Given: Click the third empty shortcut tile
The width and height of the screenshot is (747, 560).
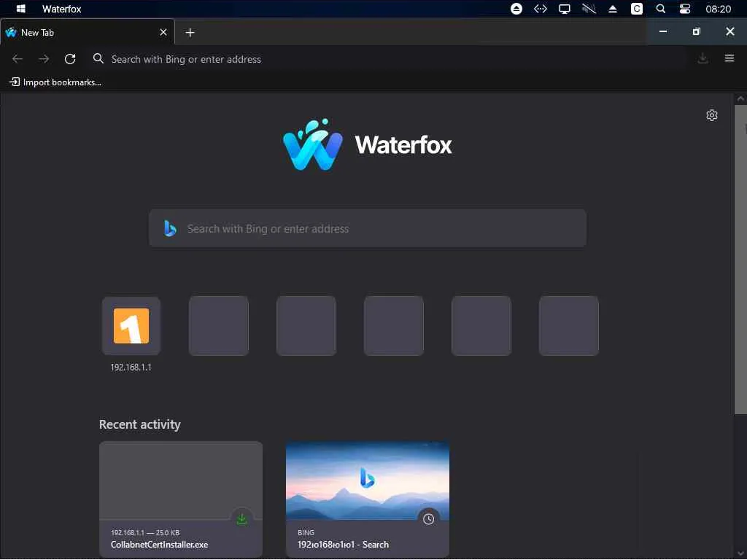Looking at the screenshot, I should coord(306,326).
